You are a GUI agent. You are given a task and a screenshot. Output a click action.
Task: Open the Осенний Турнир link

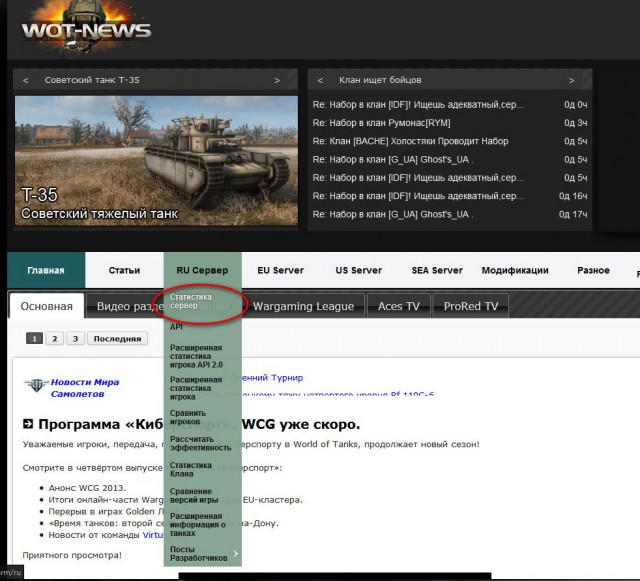click(273, 378)
